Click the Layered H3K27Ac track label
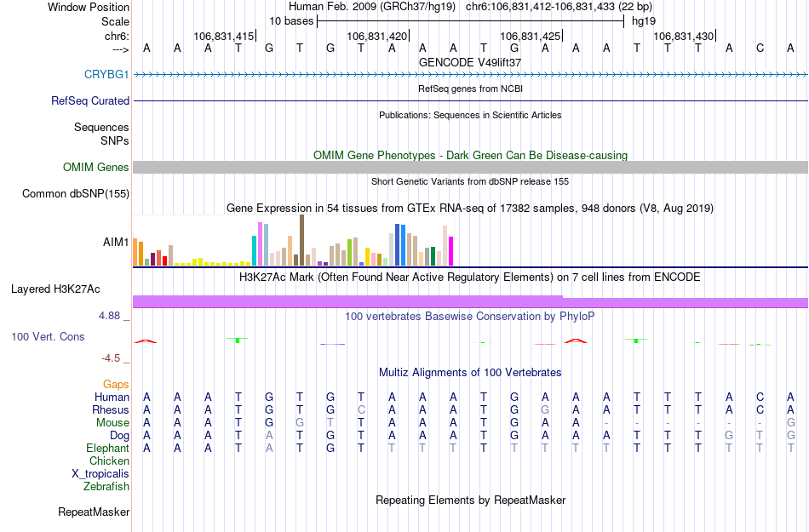This screenshot has height=532, width=809. (55, 289)
